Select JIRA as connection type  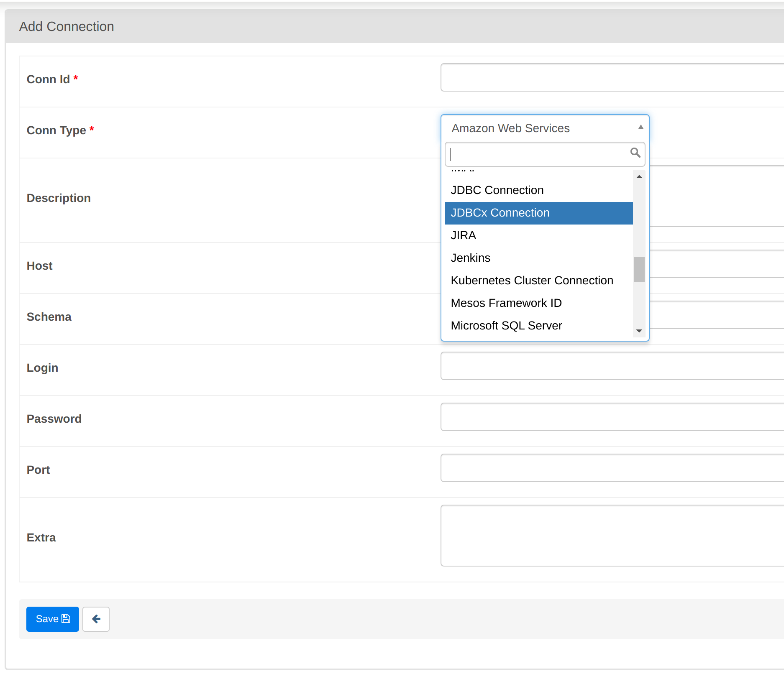point(464,235)
